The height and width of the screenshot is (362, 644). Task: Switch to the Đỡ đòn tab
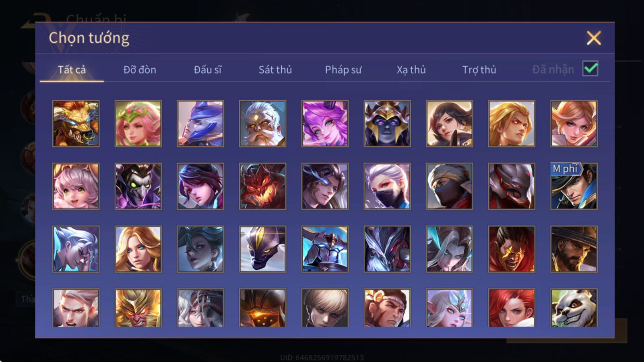click(140, 70)
